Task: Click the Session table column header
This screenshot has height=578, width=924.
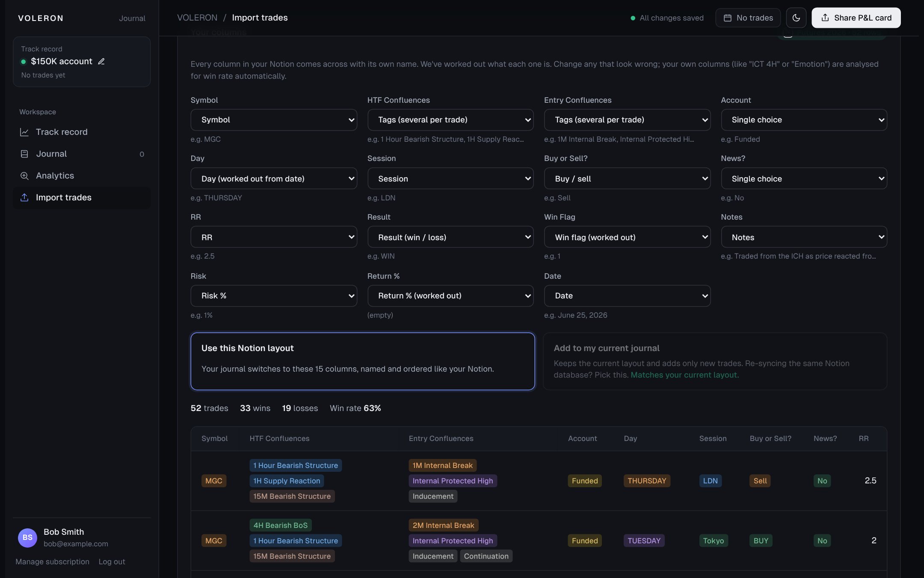Action: pyautogui.click(x=713, y=438)
